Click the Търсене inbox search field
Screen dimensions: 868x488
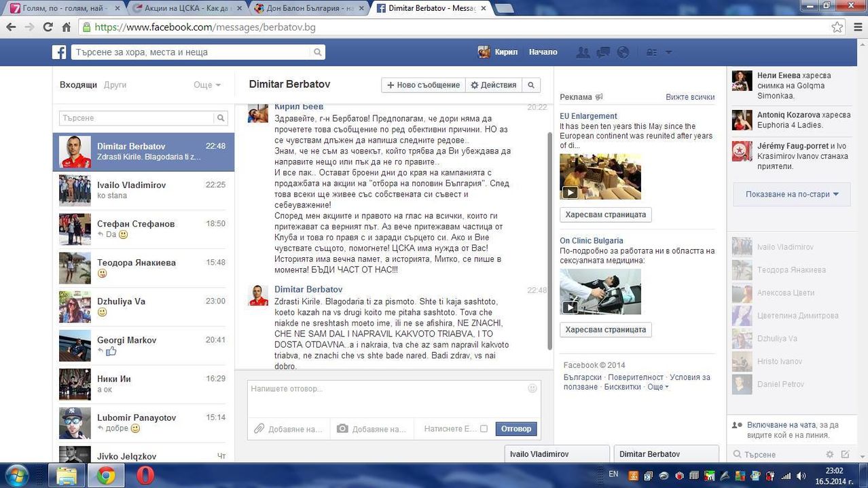pos(137,118)
